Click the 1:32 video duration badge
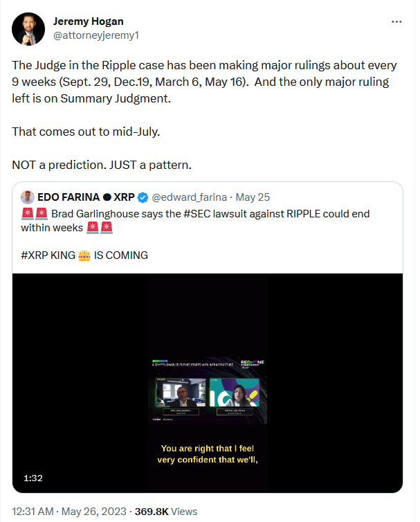Image resolution: width=420 pixels, height=522 pixels. (x=34, y=478)
